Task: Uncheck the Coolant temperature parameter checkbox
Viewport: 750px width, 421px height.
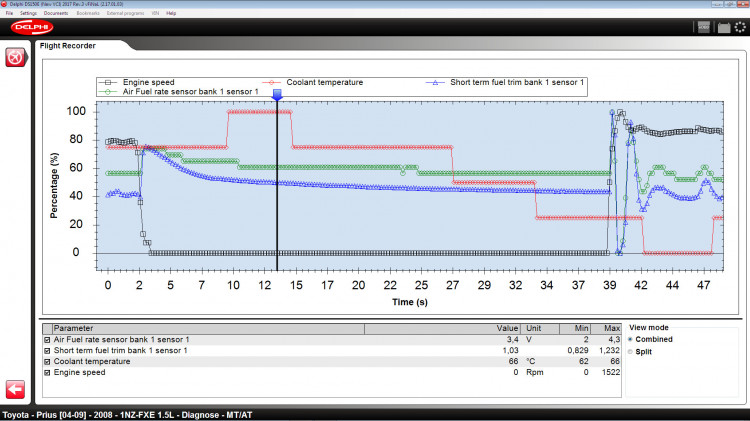Action: (x=47, y=361)
